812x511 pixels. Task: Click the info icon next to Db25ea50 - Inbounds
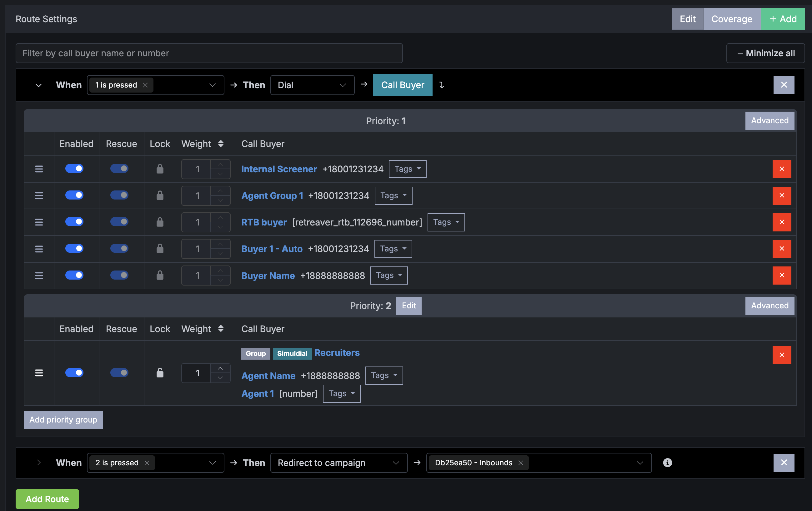click(x=667, y=463)
